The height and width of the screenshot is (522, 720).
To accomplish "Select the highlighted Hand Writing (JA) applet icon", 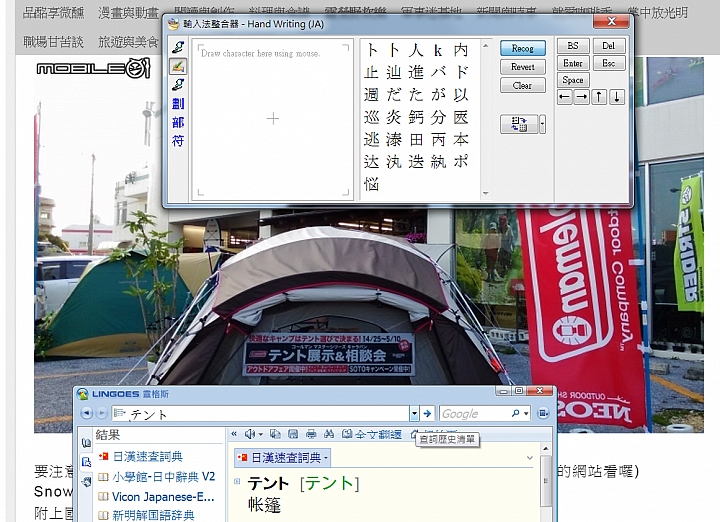I will click(178, 66).
